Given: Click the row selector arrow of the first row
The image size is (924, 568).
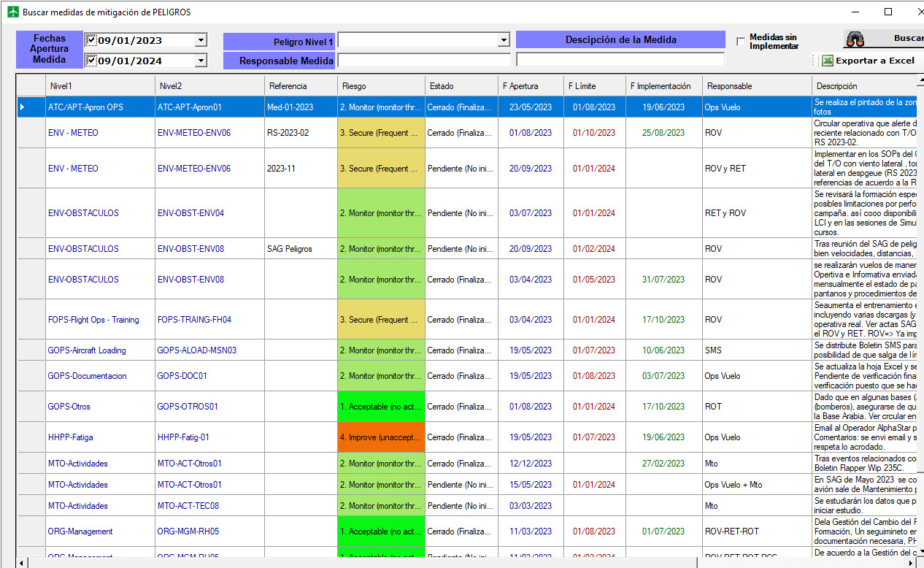Looking at the screenshot, I should click(23, 107).
